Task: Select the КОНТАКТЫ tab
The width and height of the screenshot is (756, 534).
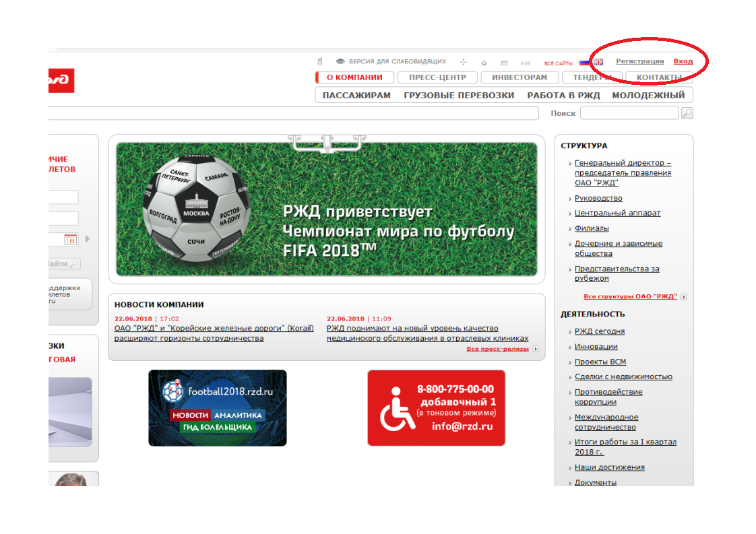Action: coord(659,77)
